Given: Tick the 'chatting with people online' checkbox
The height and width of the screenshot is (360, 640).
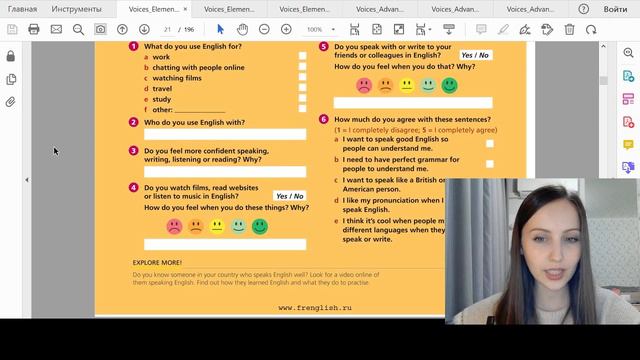Looking at the screenshot, I should coord(302,66).
